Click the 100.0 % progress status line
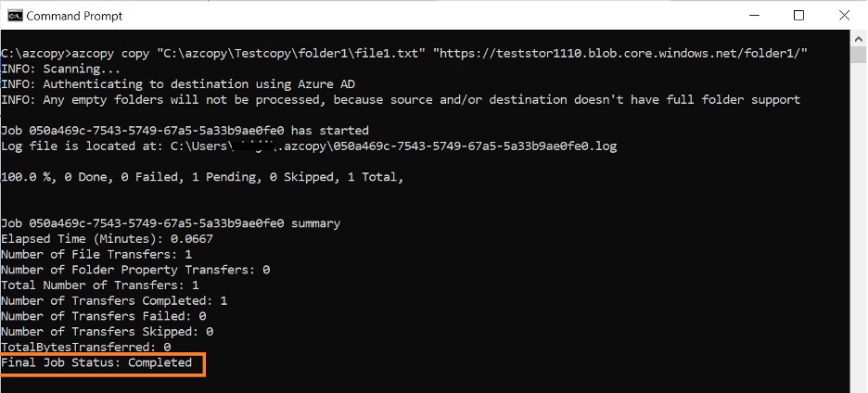Screen dimensions: 868x393 [202, 177]
